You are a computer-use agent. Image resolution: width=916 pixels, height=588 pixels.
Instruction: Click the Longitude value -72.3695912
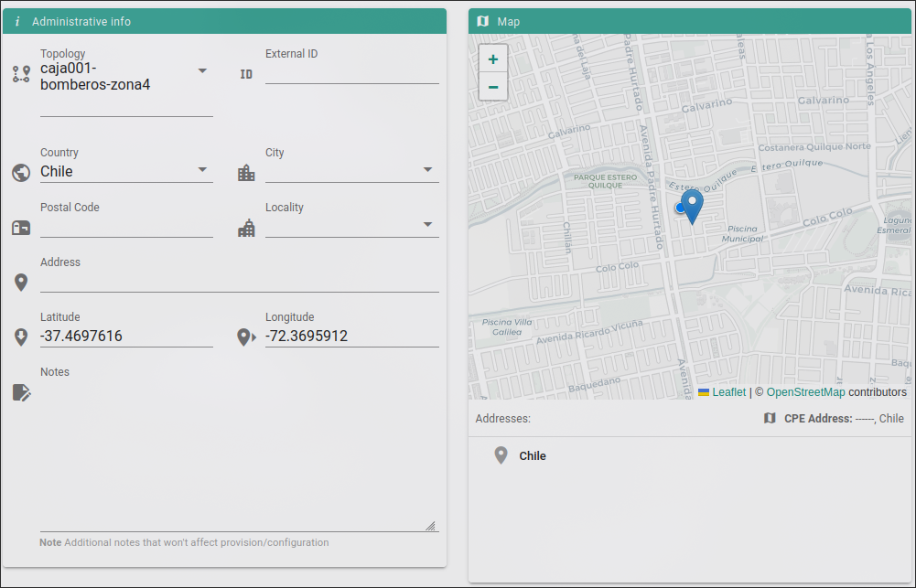[307, 336]
